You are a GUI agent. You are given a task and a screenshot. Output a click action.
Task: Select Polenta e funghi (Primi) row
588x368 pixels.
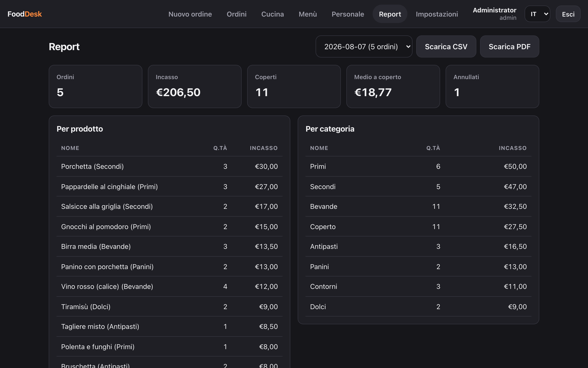tap(169, 347)
